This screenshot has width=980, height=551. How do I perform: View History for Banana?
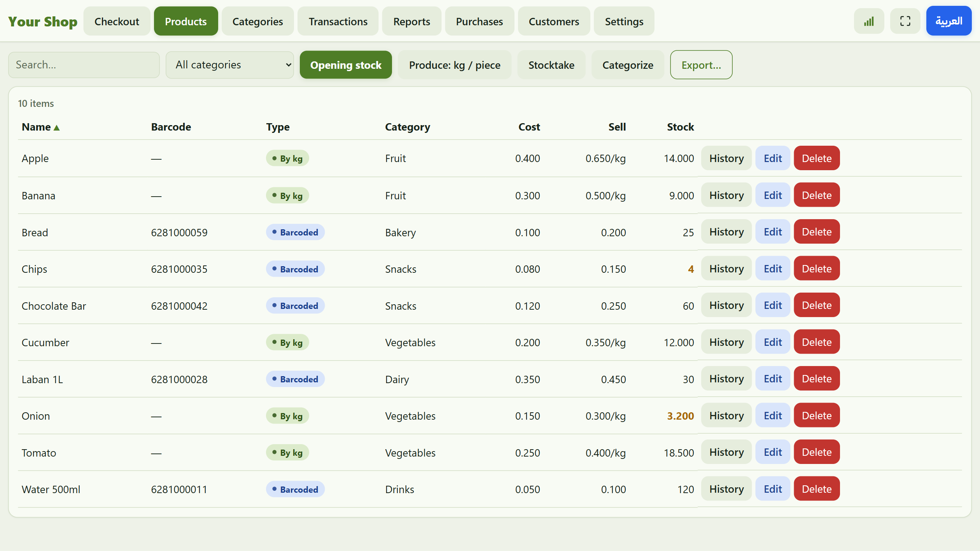click(726, 195)
